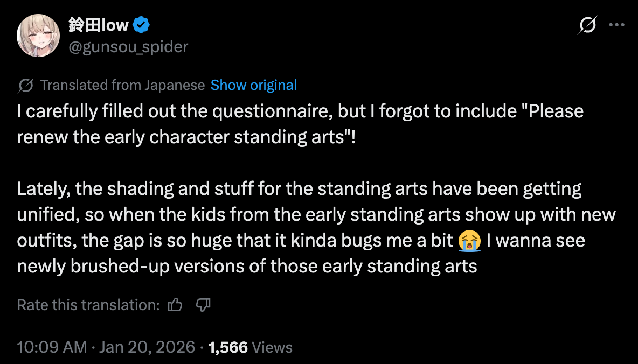
Task: Open the 10:09 AM · Jan 20, 2026 timestamp
Action: click(106, 347)
